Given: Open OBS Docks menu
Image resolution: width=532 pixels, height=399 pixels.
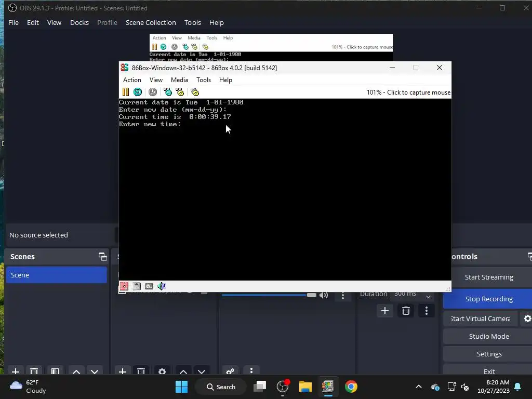Looking at the screenshot, I should (x=79, y=22).
